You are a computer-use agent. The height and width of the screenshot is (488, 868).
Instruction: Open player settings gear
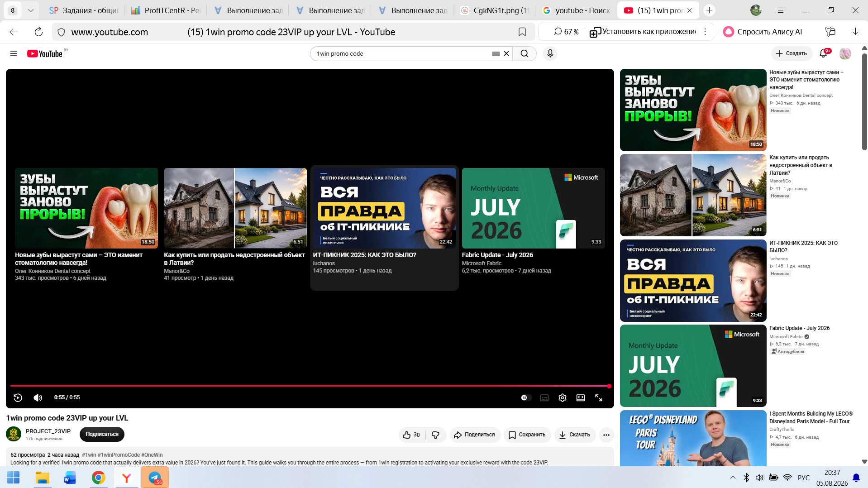point(563,397)
